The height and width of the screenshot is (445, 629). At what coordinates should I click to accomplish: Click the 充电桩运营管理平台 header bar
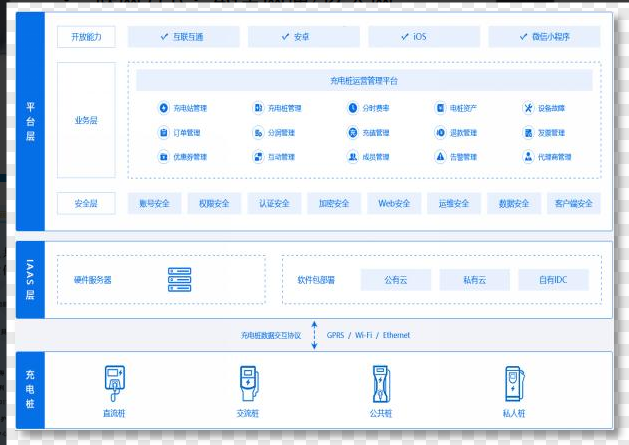click(x=364, y=81)
